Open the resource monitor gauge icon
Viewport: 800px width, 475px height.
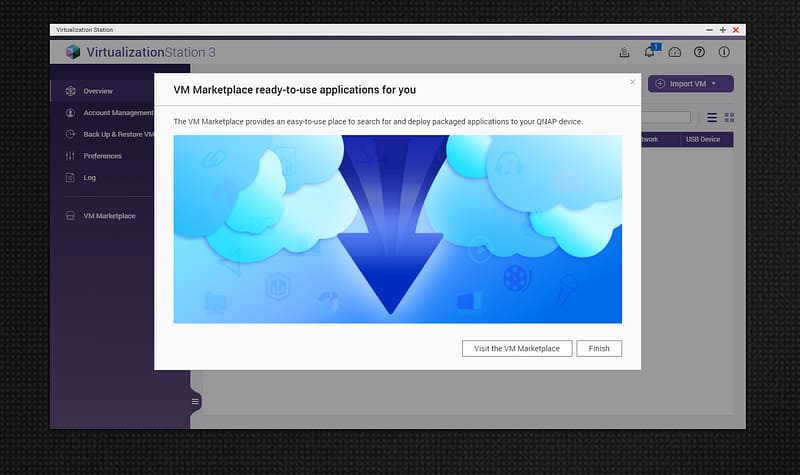coord(674,52)
